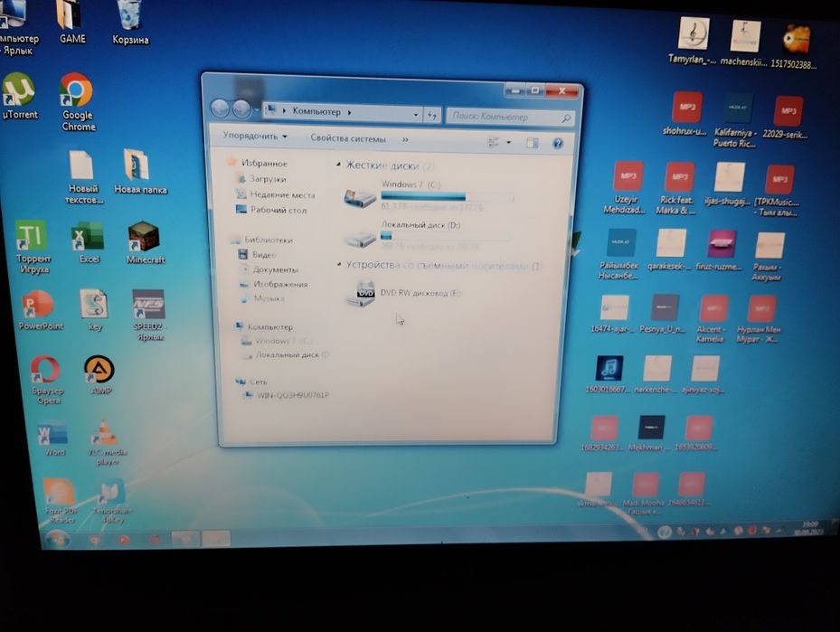The width and height of the screenshot is (840, 632).
Task: Collapse the Жесткие диски group
Action: pyautogui.click(x=338, y=165)
